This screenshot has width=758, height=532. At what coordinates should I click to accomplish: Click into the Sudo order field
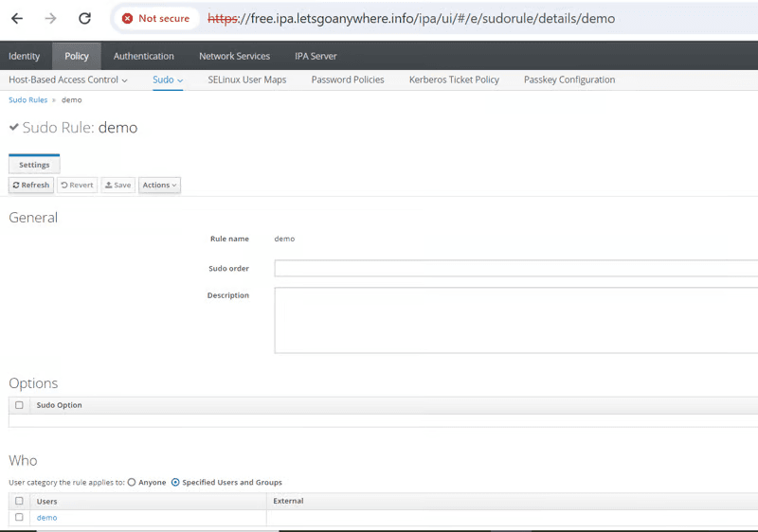[515, 269]
